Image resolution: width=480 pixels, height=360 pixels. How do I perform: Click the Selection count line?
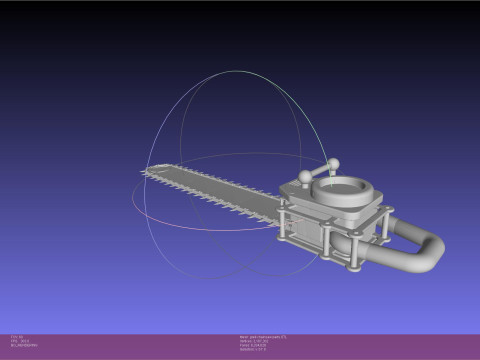coord(253,350)
